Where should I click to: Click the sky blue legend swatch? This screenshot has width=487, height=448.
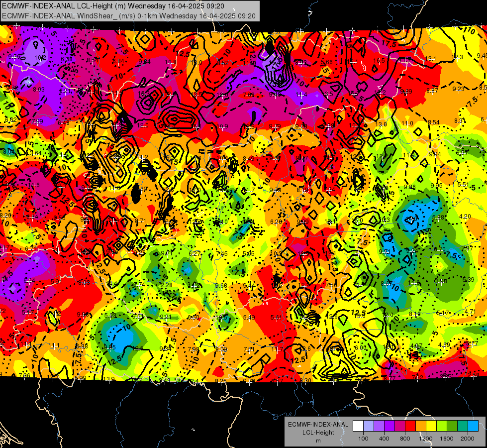(473, 426)
